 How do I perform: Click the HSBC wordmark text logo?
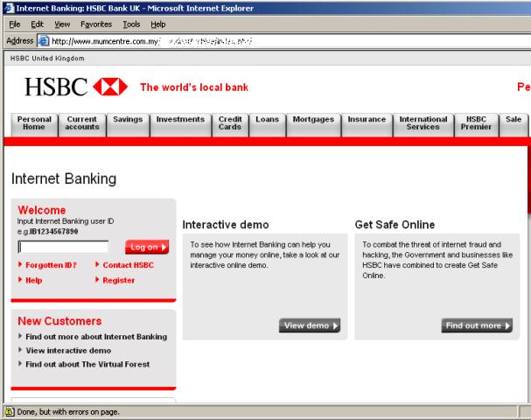coord(56,87)
